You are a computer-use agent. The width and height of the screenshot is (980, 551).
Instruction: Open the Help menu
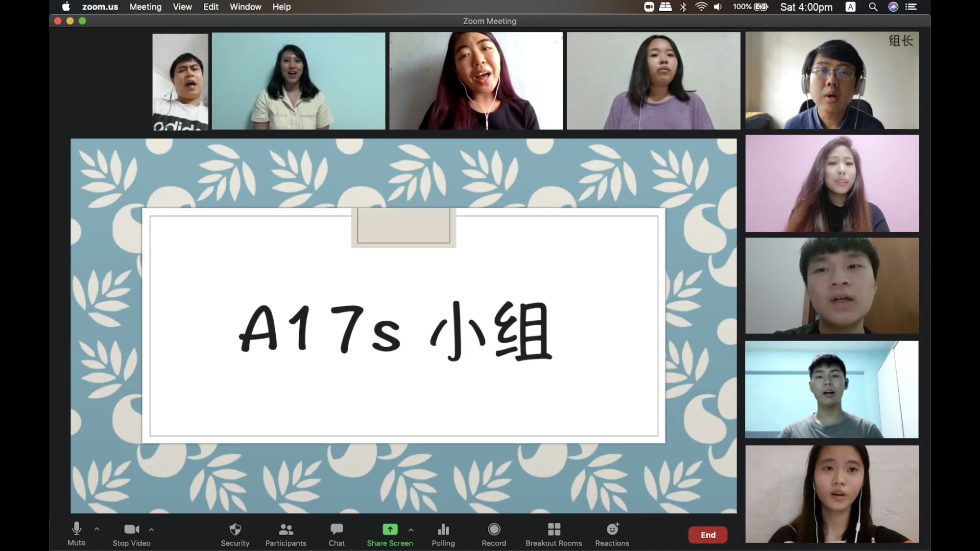point(282,7)
